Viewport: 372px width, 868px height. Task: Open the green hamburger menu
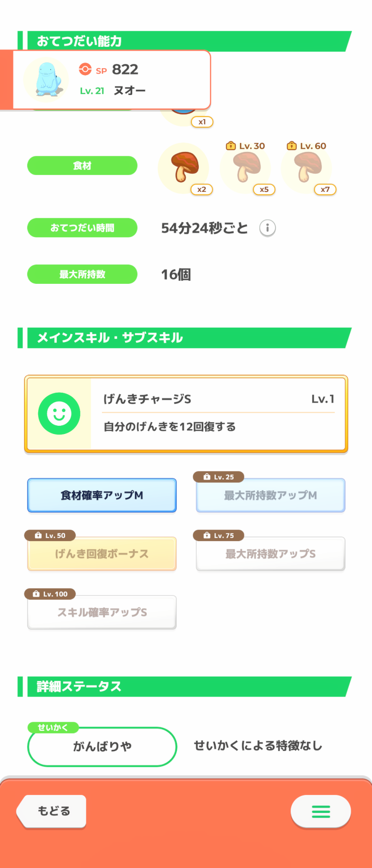(321, 811)
